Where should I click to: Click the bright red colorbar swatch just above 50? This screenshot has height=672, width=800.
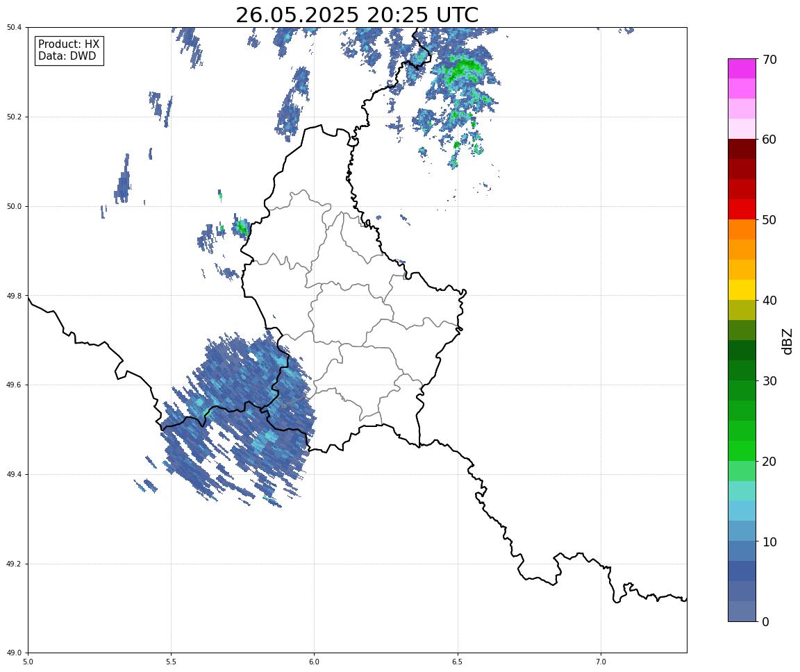pyautogui.click(x=742, y=210)
